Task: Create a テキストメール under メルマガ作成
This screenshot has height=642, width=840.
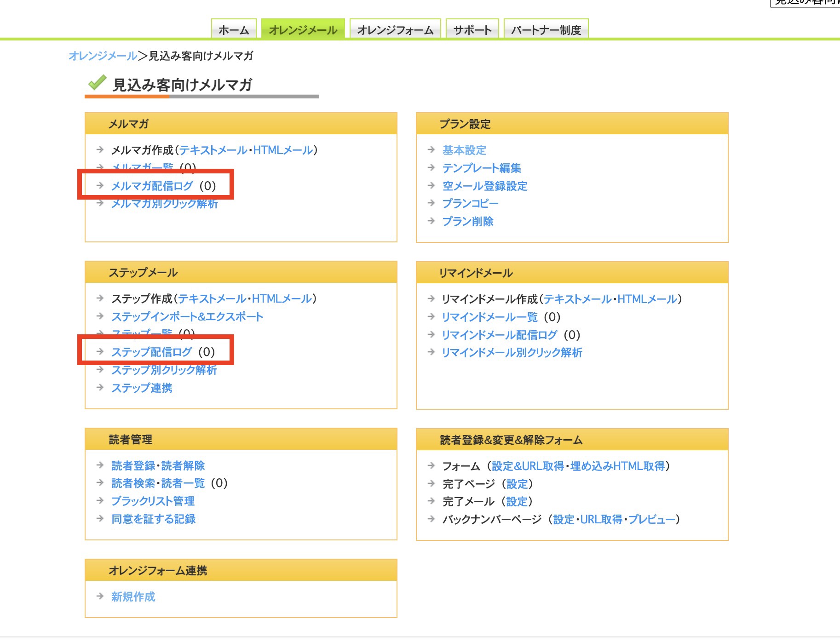Action: [x=213, y=150]
